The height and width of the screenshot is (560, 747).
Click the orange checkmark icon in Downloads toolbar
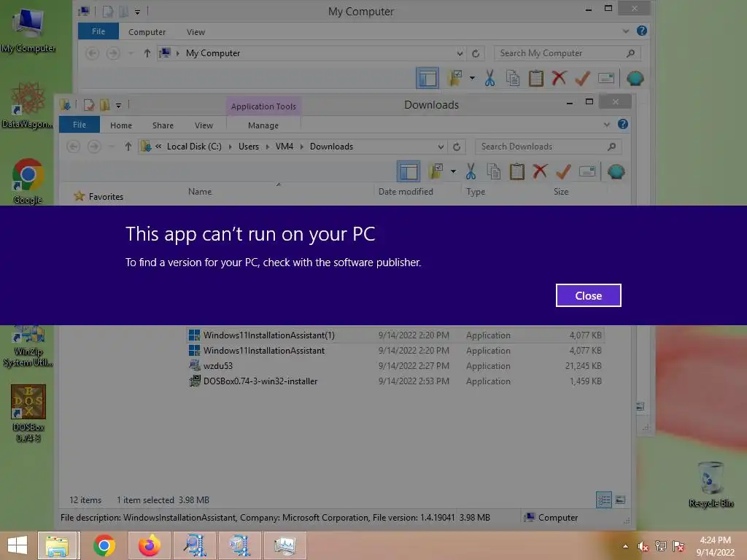[563, 171]
